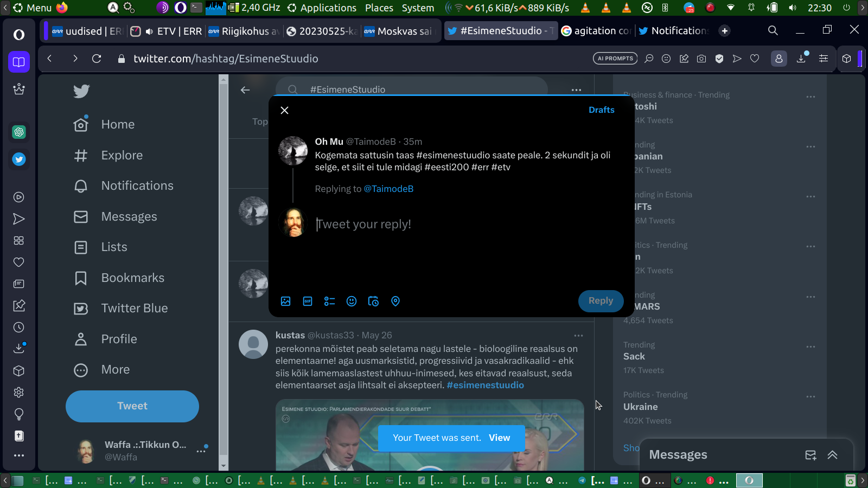Switch to agitation Google search tab
The height and width of the screenshot is (488, 868).
[x=596, y=31]
